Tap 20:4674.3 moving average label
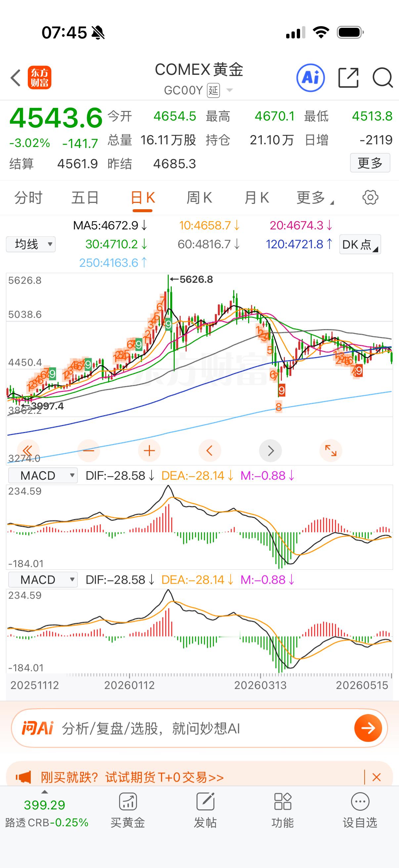399x868 pixels. click(x=301, y=225)
